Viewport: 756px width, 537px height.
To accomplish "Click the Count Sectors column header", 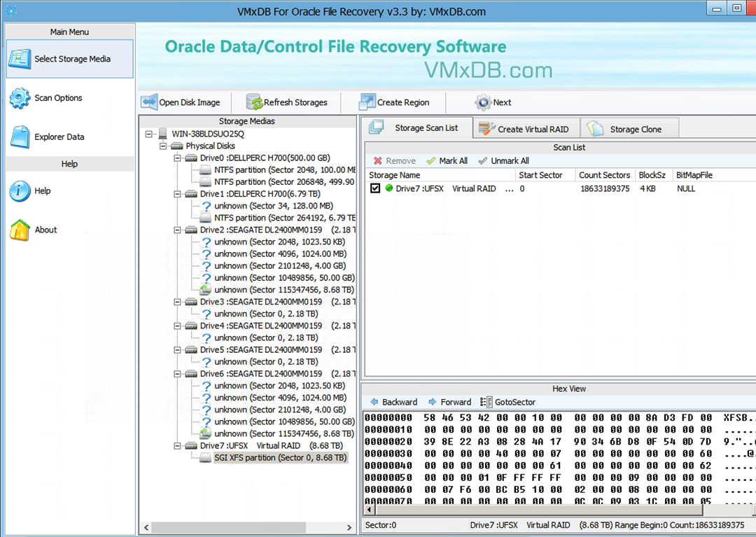I will [605, 175].
